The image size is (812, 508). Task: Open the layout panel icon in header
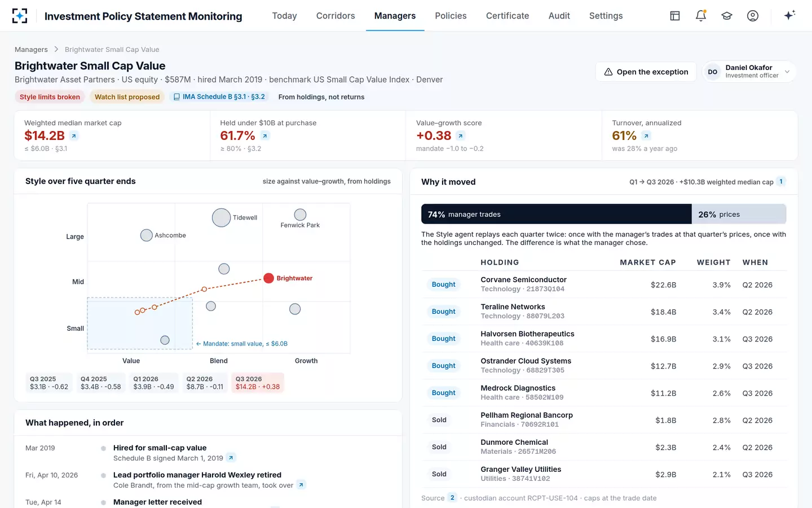[675, 16]
